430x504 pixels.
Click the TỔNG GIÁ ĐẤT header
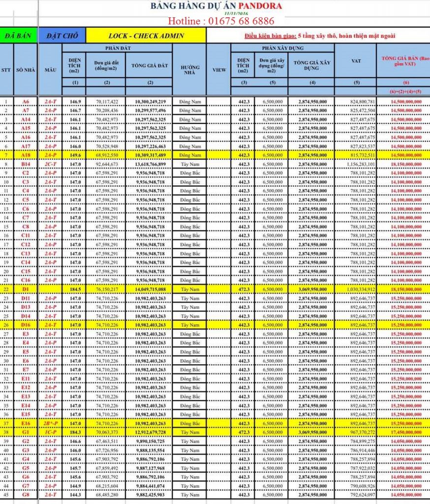coord(150,65)
